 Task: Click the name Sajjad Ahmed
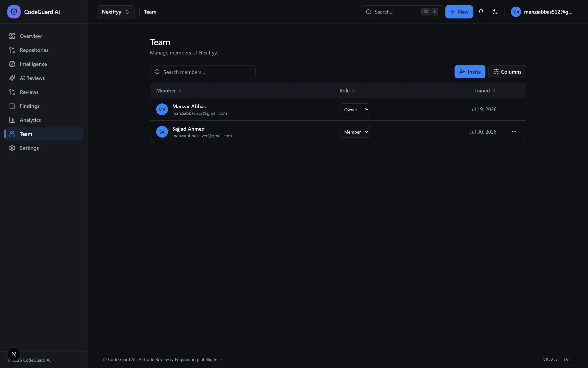point(188,129)
